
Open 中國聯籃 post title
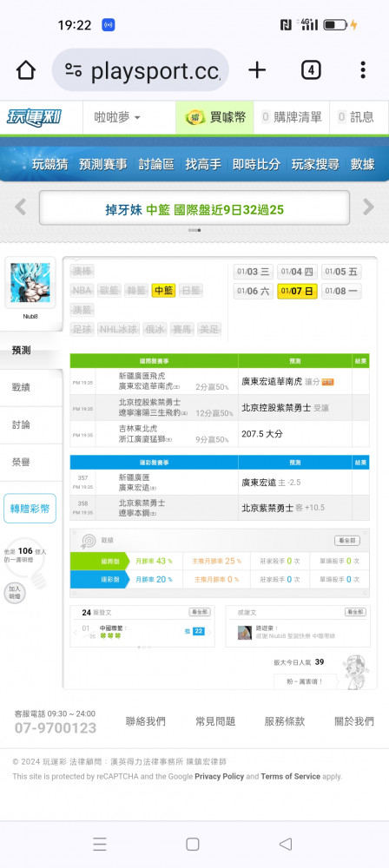click(x=113, y=628)
